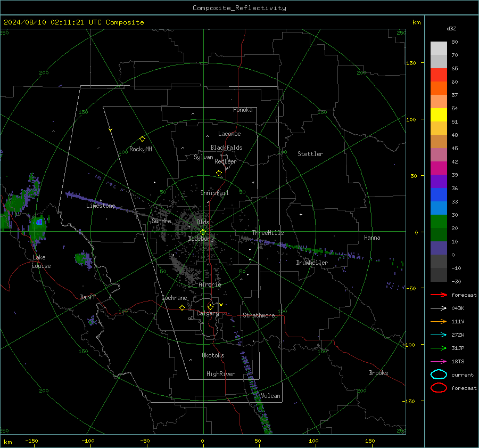479x448 pixels.
Task: Click the yellow diamond marker below Cochrane
Action: [x=182, y=307]
